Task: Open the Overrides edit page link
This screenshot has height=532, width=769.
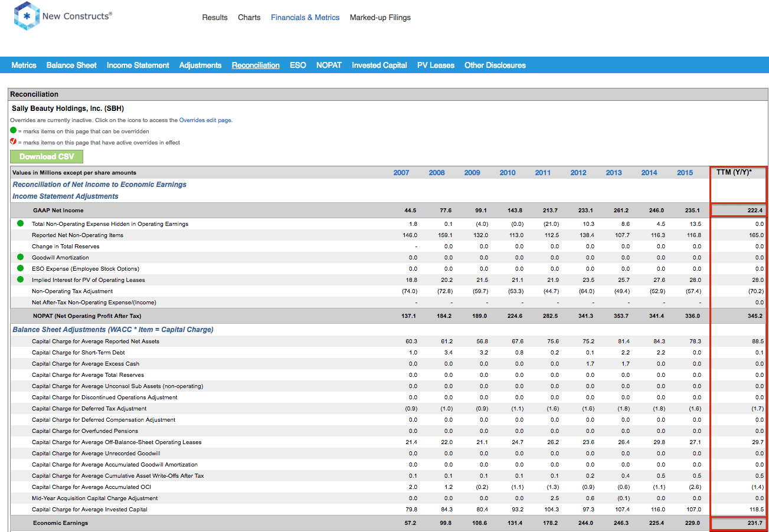Action: [205, 120]
